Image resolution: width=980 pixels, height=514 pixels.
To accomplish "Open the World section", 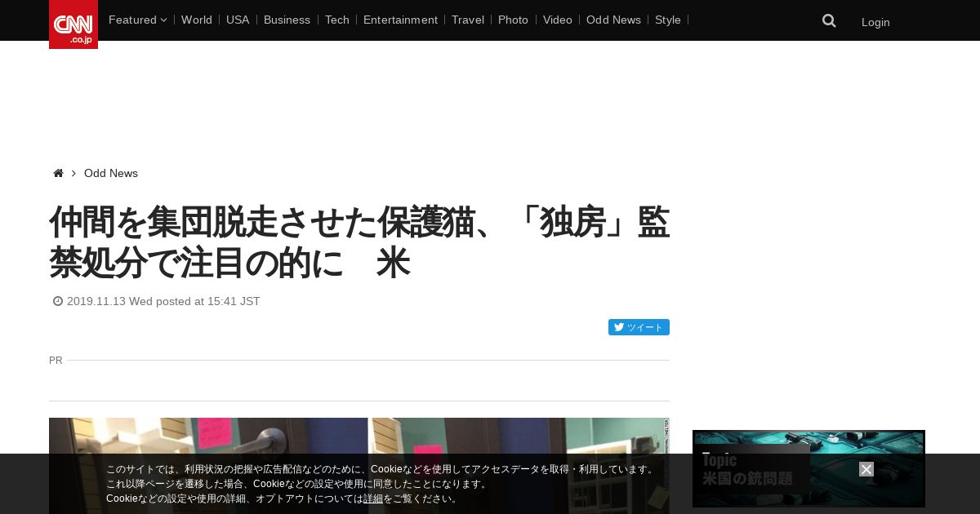I will pyautogui.click(x=197, y=20).
